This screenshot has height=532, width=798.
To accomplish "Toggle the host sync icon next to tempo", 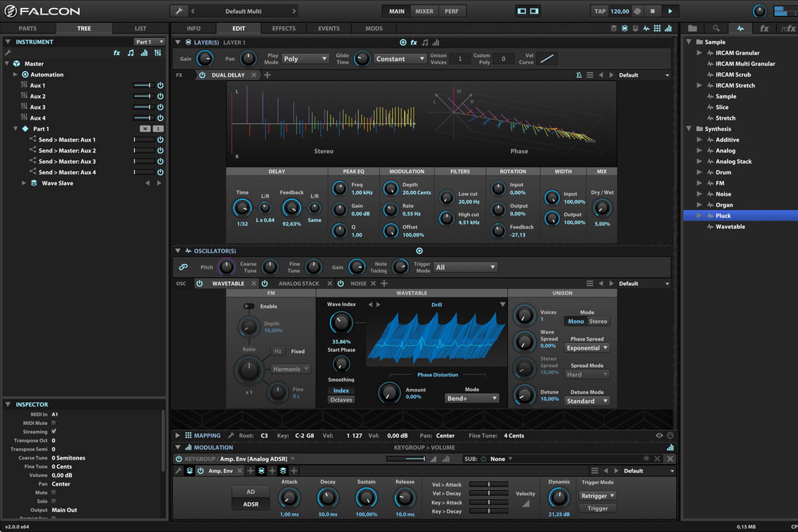I will (x=637, y=11).
